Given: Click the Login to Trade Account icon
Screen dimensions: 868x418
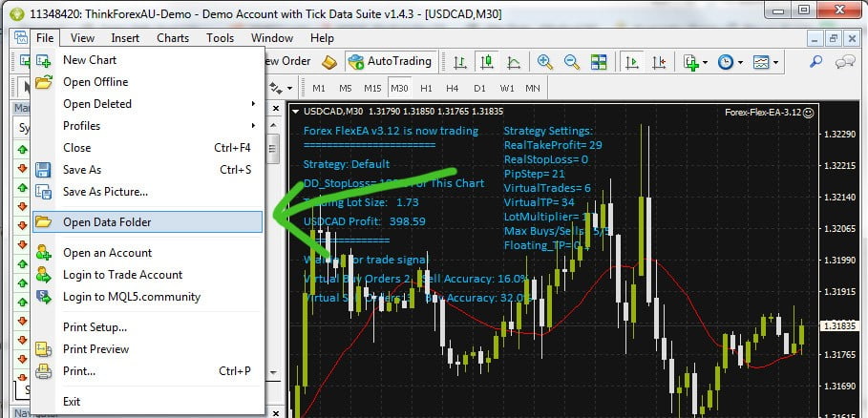Looking at the screenshot, I should tap(43, 275).
